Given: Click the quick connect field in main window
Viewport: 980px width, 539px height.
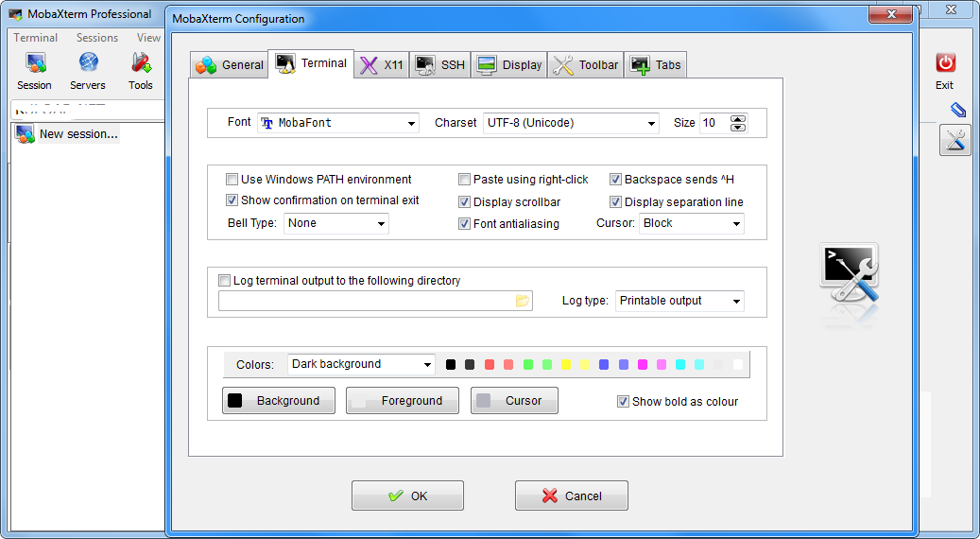Looking at the screenshot, I should (x=88, y=110).
